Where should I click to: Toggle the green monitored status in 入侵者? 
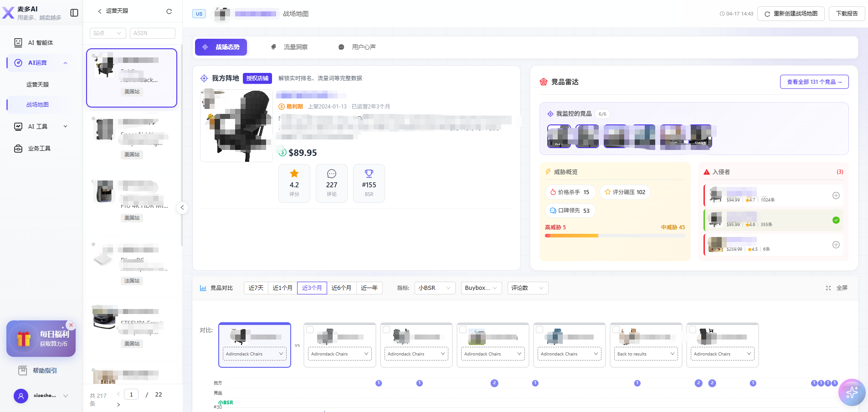836,220
